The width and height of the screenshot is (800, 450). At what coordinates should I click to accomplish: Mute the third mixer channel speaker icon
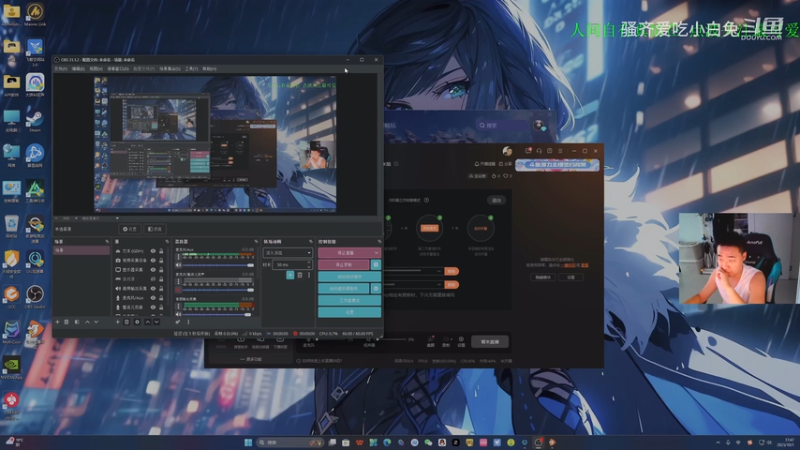[178, 314]
